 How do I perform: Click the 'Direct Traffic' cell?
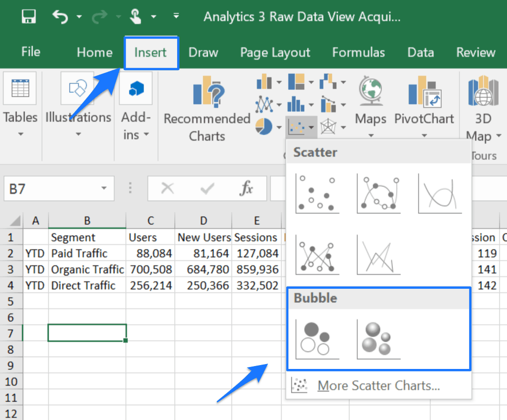87,286
